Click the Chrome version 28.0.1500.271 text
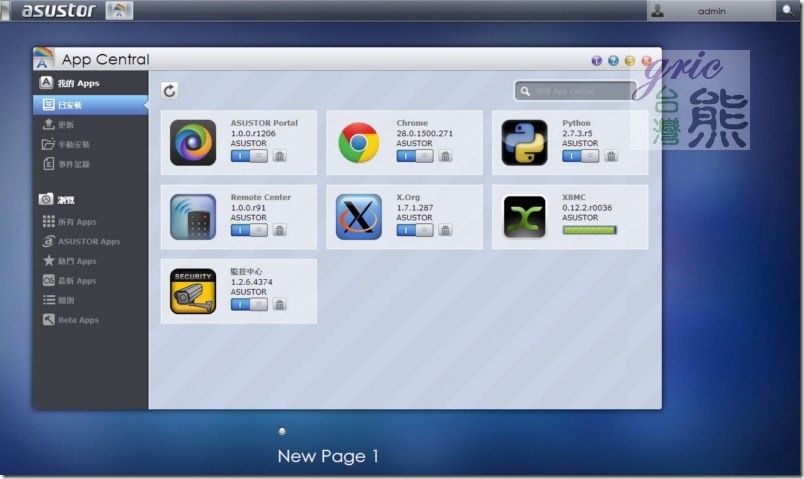The image size is (804, 479). [425, 133]
